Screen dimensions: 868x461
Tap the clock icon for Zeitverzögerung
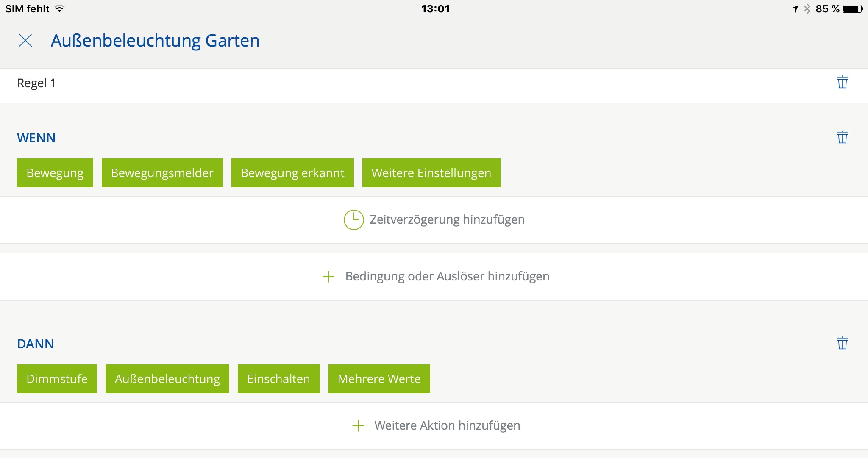pos(353,220)
